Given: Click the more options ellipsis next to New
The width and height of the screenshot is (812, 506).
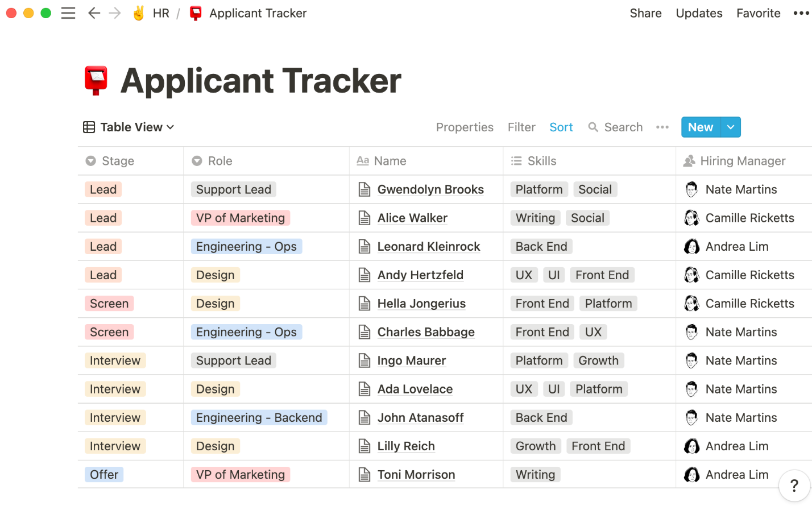Looking at the screenshot, I should tap(662, 127).
